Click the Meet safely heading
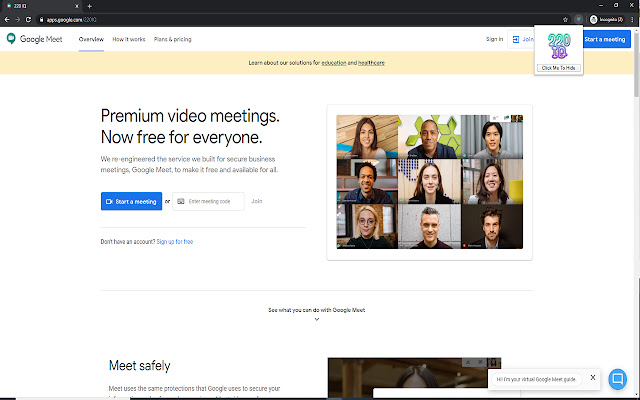 pyautogui.click(x=140, y=365)
